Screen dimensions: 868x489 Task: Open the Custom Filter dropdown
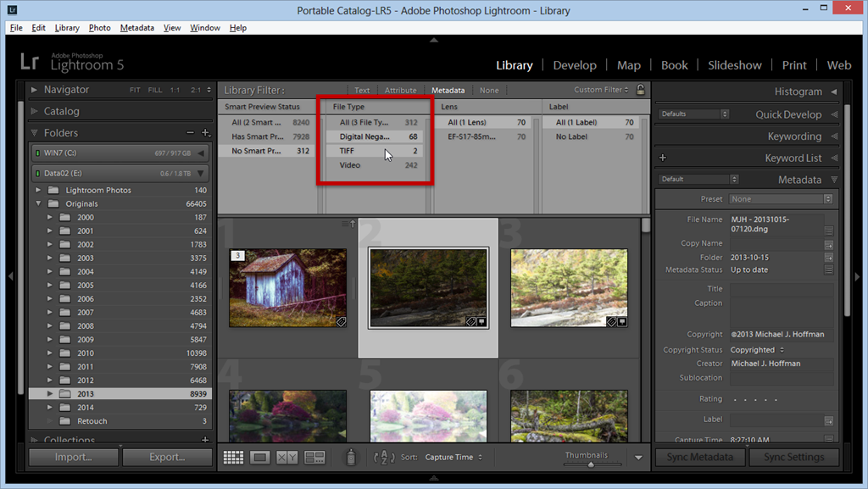coord(601,90)
